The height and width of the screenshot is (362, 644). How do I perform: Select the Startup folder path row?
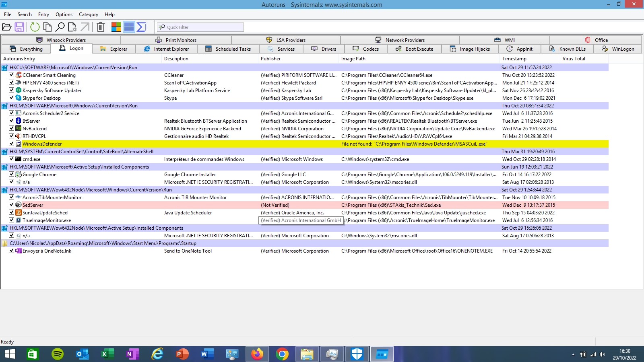103,243
